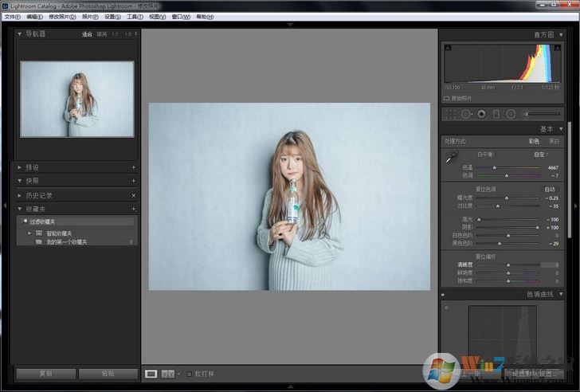Open the 文件(F) menu
Image resolution: width=580 pixels, height=392 pixels.
[x=12, y=16]
